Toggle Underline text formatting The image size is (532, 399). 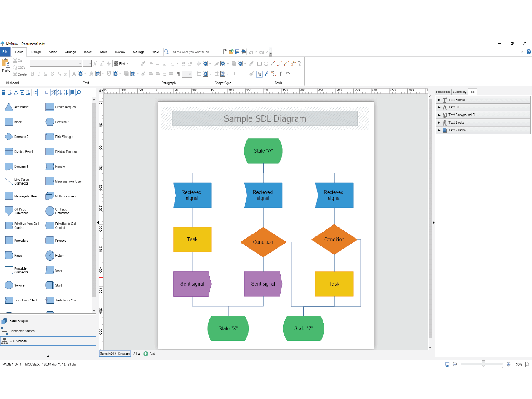point(46,74)
